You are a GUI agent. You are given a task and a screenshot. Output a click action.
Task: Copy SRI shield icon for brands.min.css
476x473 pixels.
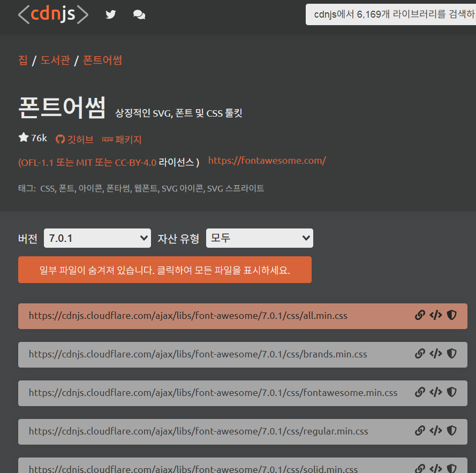coord(451,354)
